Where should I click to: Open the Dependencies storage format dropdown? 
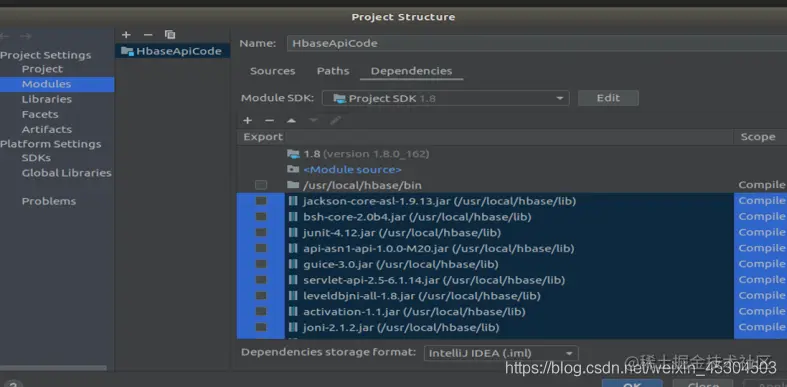pyautogui.click(x=501, y=353)
